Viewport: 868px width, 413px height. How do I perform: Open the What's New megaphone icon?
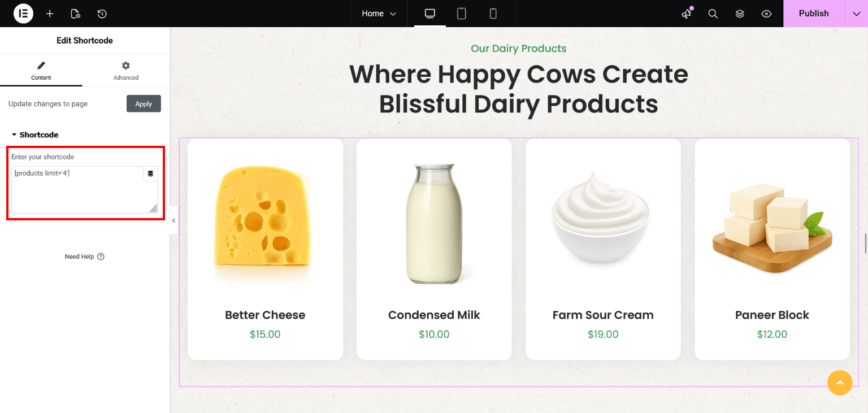[687, 14]
